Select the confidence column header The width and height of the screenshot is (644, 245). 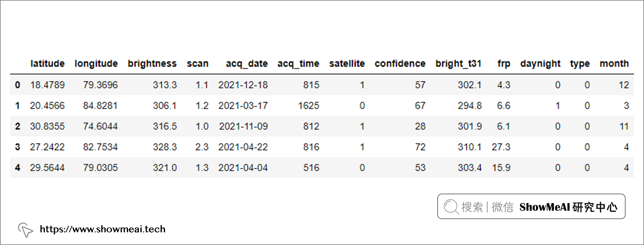tap(400, 63)
